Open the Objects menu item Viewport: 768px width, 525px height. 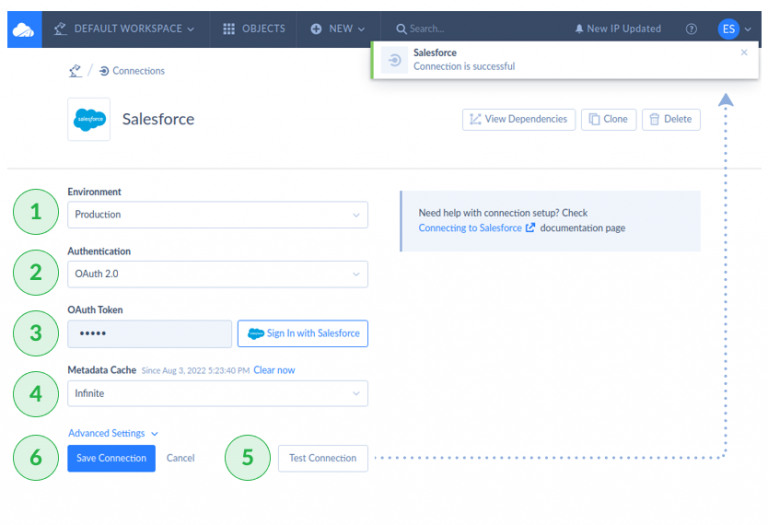click(x=254, y=29)
